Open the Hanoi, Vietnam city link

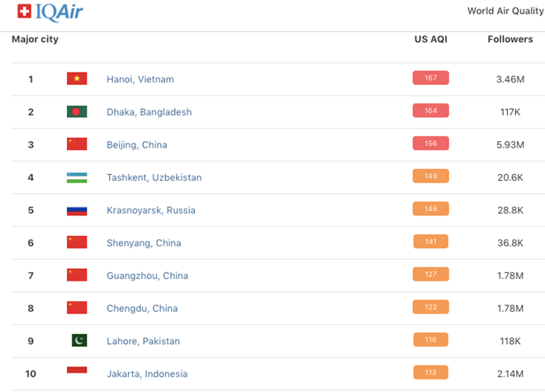[140, 79]
